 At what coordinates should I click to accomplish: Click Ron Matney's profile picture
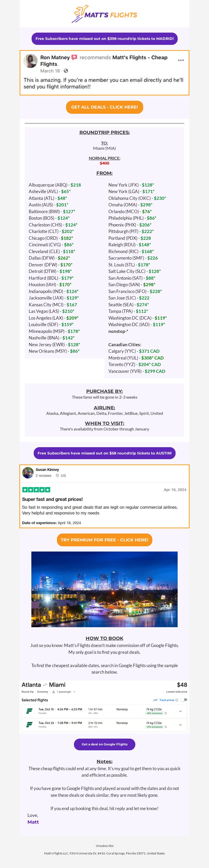pos(30,61)
